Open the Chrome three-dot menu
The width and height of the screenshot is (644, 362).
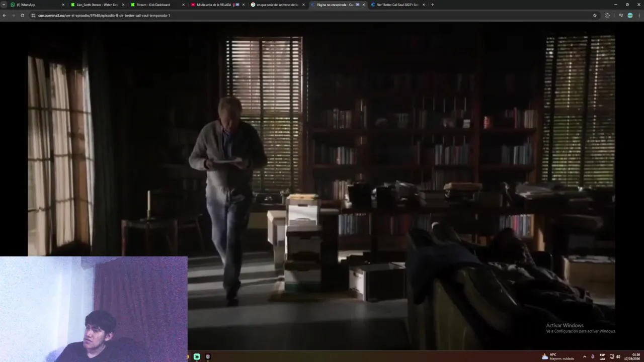point(639,15)
